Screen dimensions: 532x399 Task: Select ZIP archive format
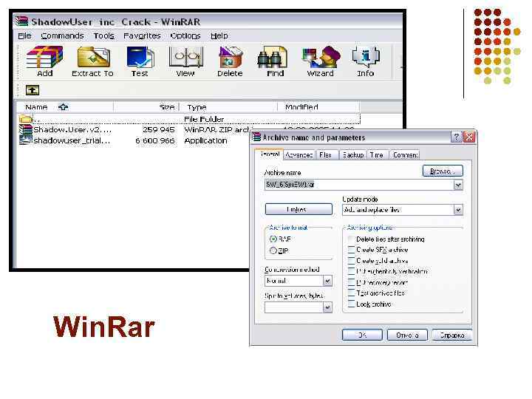tap(273, 250)
